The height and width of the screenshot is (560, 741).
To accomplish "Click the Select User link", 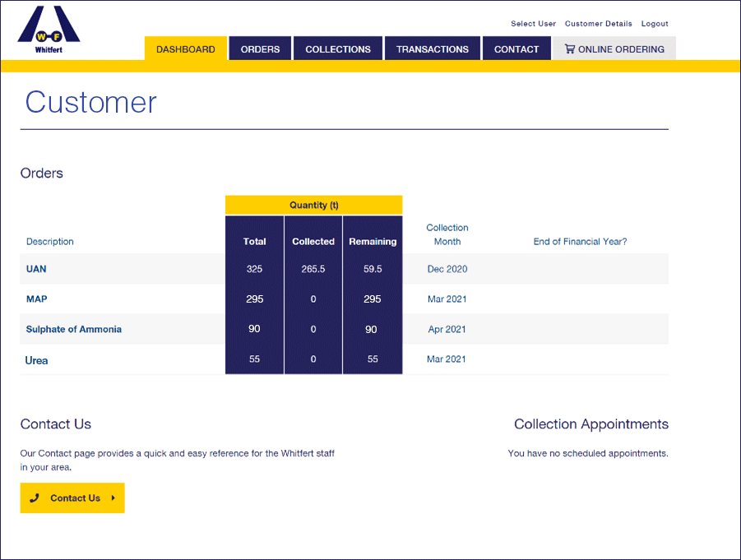I will [x=533, y=24].
